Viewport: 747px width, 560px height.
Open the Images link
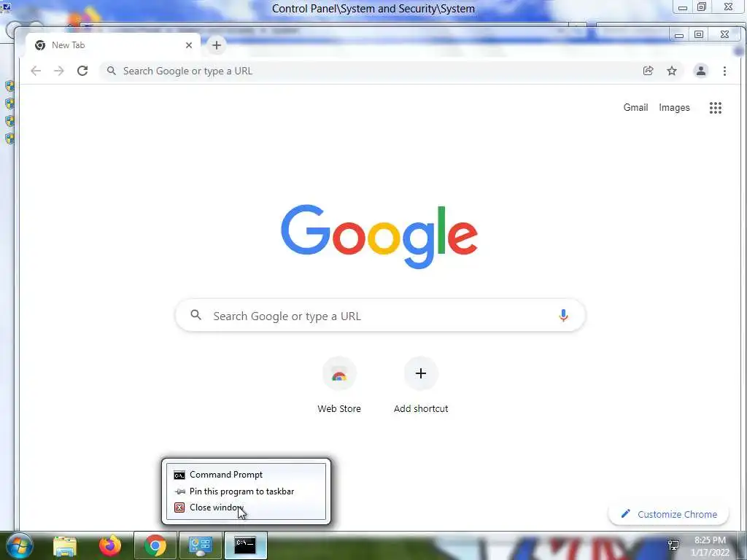674,108
